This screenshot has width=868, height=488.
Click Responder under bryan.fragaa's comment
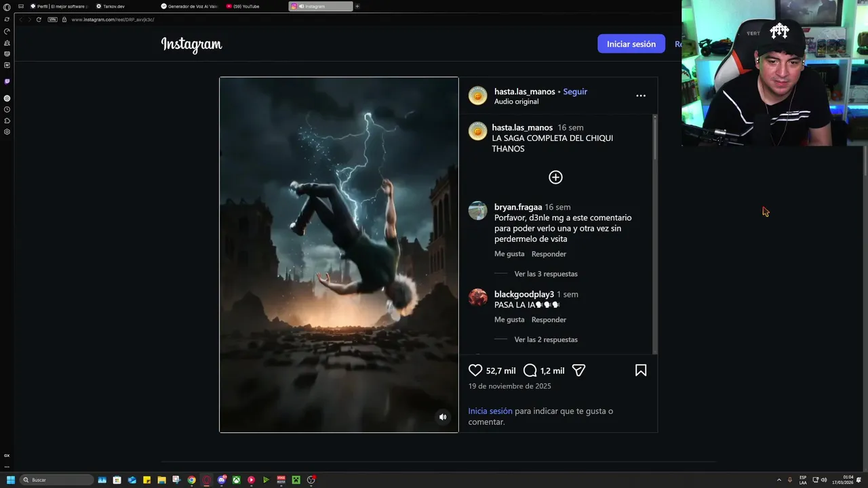pyautogui.click(x=549, y=254)
